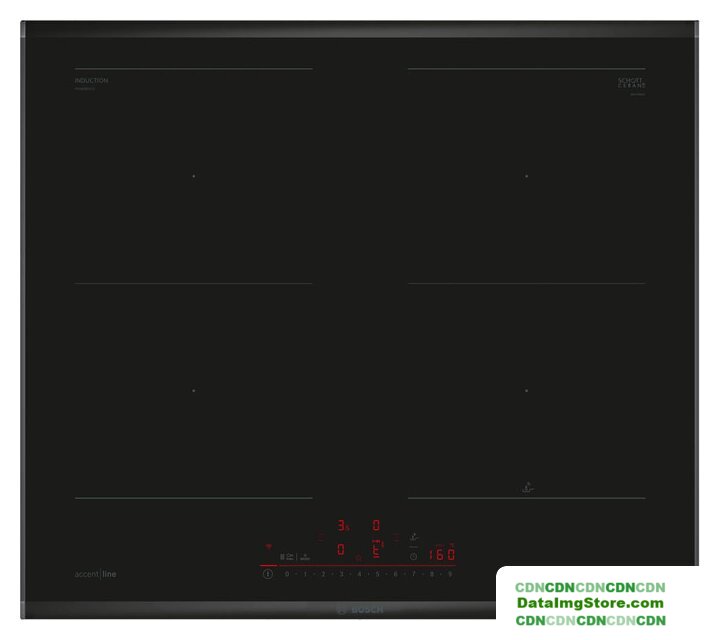Tap the accent line label
Image resolution: width=720 pixels, height=640 pixels.
[95, 574]
